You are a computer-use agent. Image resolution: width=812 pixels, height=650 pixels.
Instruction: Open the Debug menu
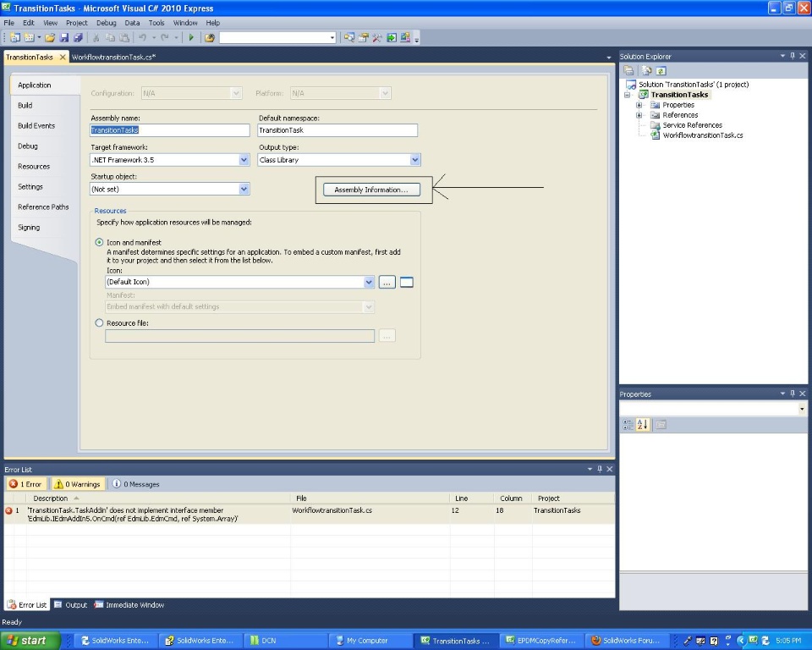tap(107, 23)
